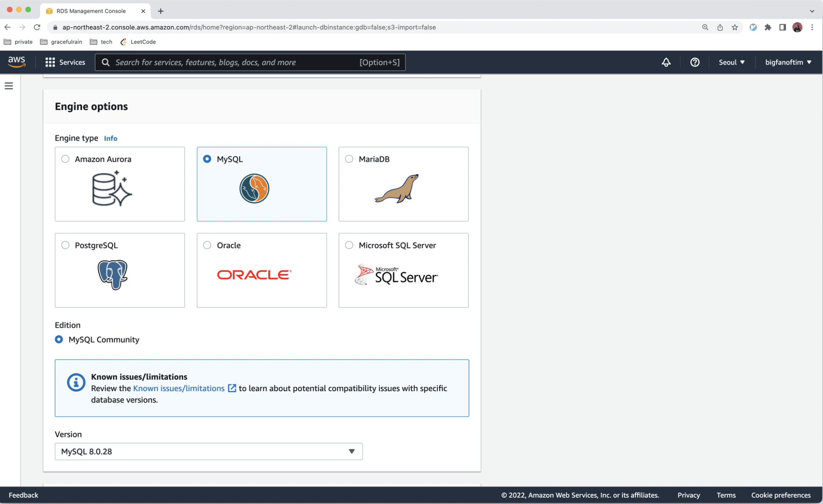Open the bigfanoftim account menu
The image size is (823, 504).
[x=788, y=62]
